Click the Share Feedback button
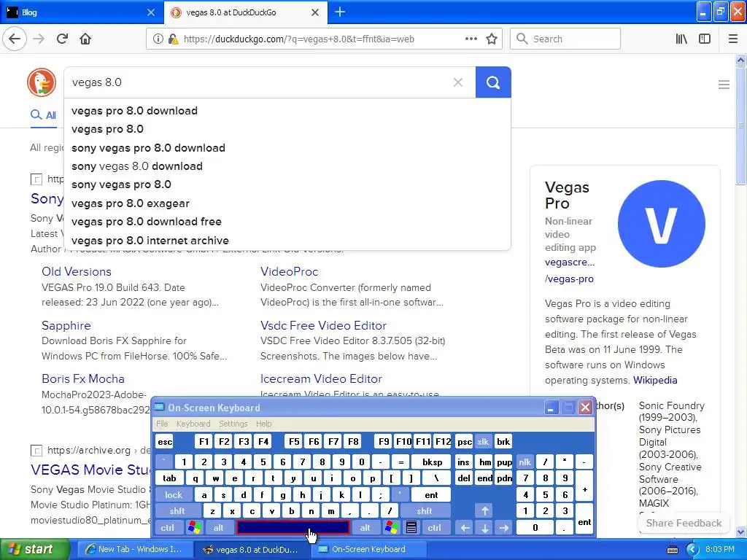Image resolution: width=747 pixels, height=560 pixels. click(684, 523)
